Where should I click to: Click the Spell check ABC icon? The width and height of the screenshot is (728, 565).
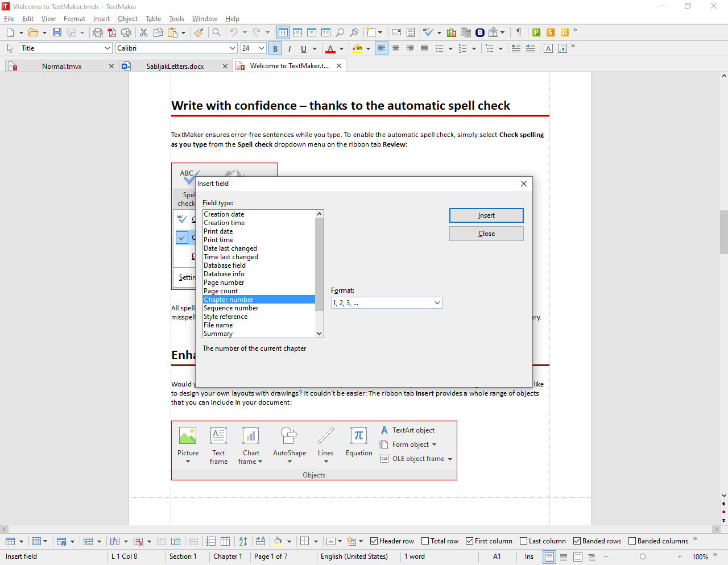[x=428, y=32]
